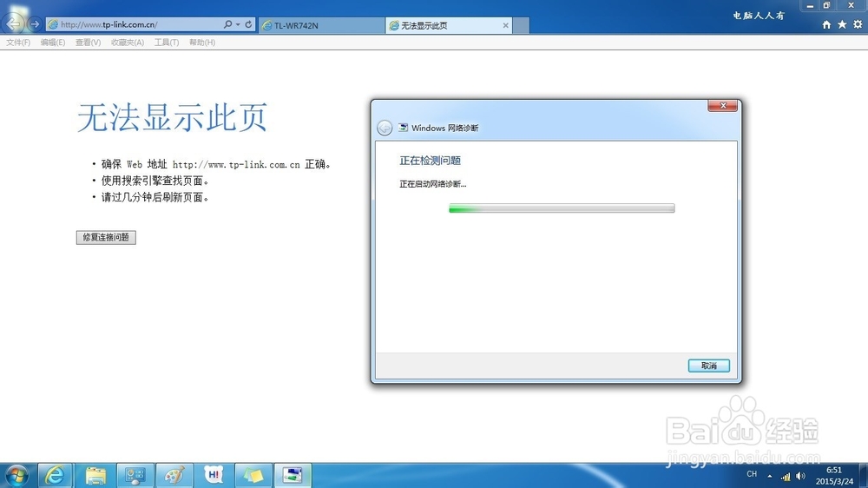This screenshot has width=868, height=488.
Task: Click the green diagnostics progress bar
Action: [x=562, y=208]
